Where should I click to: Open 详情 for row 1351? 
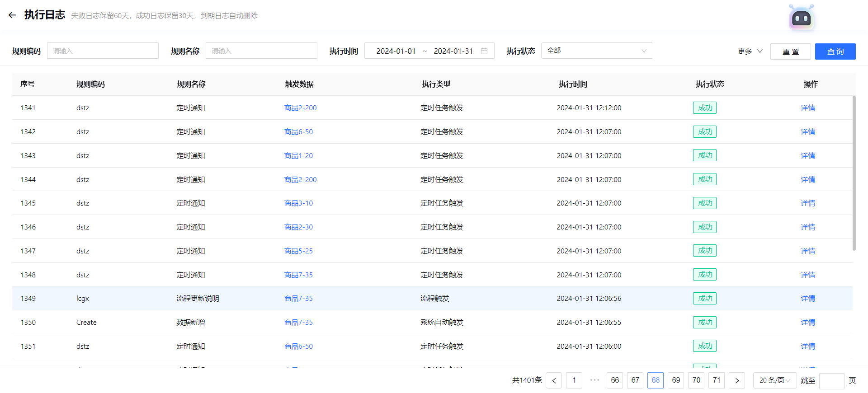[808, 346]
